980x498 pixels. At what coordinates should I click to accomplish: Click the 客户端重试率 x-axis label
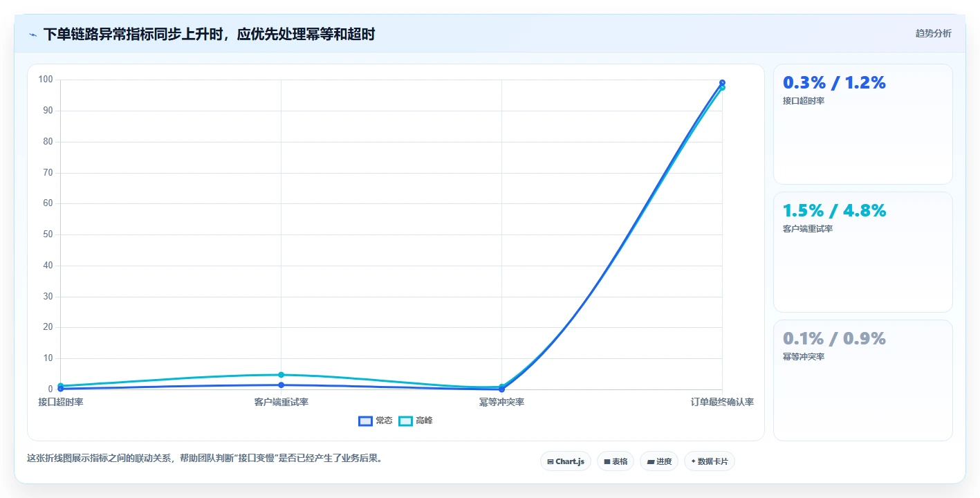(281, 402)
